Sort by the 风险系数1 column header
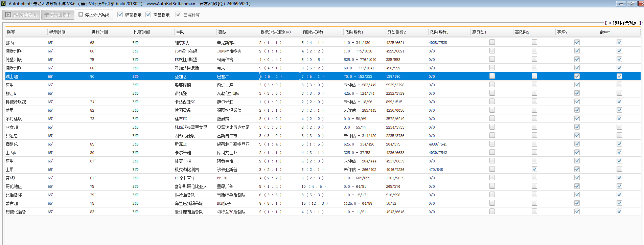 (354, 32)
